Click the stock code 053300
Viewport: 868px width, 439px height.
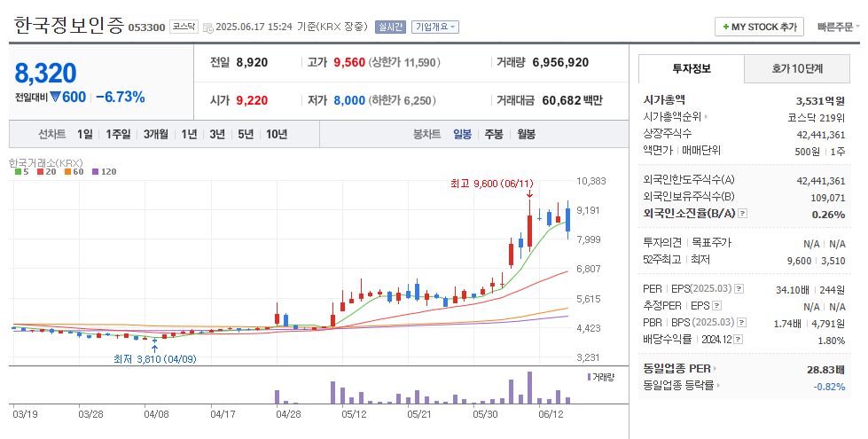146,27
